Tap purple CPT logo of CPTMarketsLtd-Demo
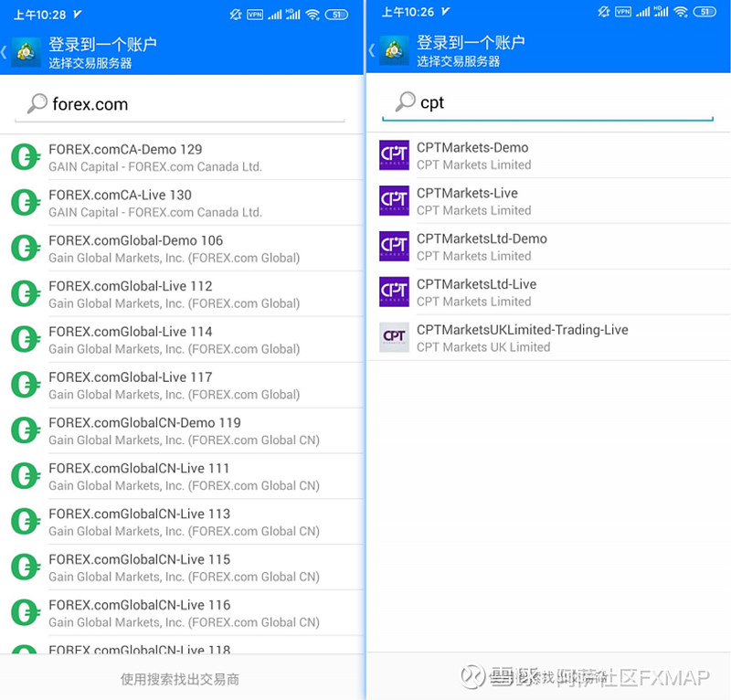Viewport: 731px width, 700px height. click(x=394, y=246)
